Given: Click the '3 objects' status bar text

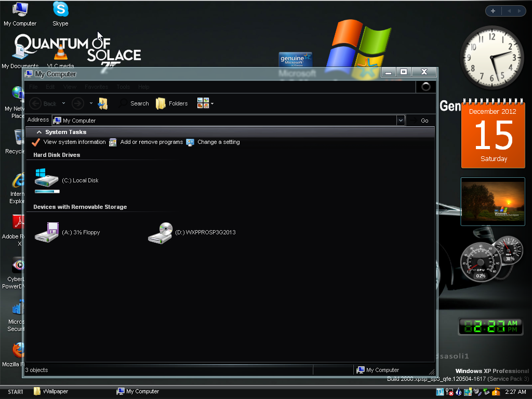Looking at the screenshot, I should (37, 370).
